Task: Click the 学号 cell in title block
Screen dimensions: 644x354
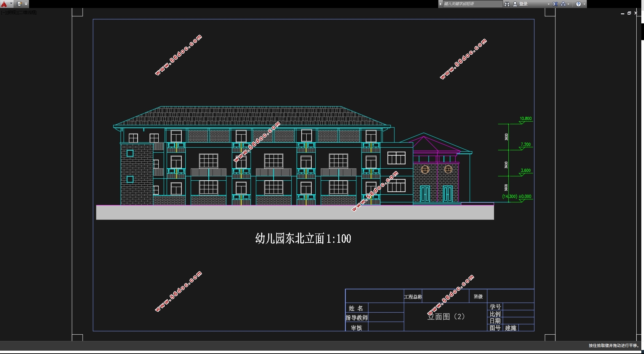Action: [495, 307]
